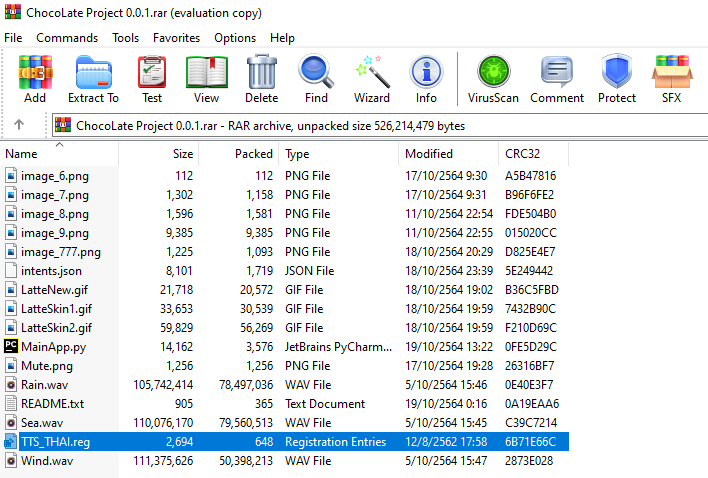Click modified date 19/10/2564 13:22
Image resolution: width=708 pixels, height=478 pixels.
(449, 347)
